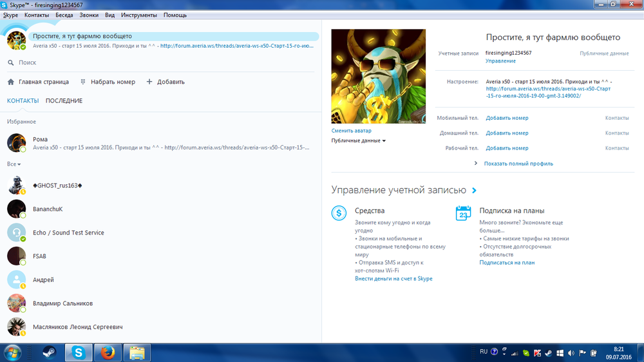Open Steam from the Windows taskbar
This screenshot has height=362, width=644.
tap(50, 352)
